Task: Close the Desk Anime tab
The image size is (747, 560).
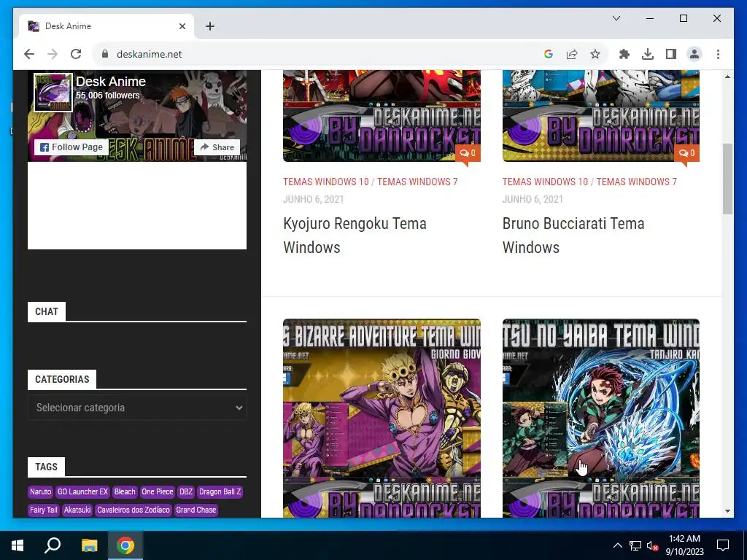Action: point(182,26)
